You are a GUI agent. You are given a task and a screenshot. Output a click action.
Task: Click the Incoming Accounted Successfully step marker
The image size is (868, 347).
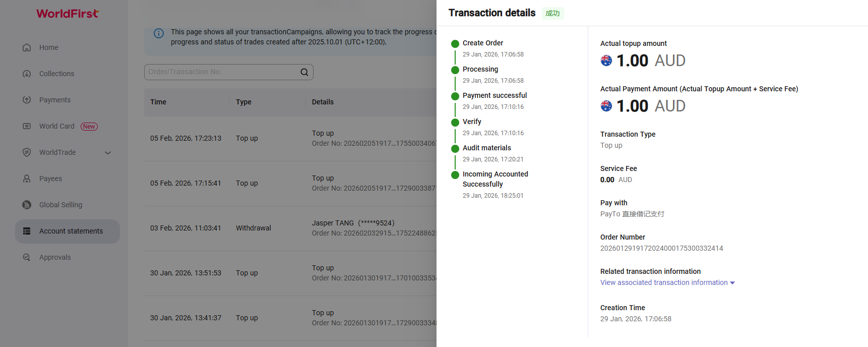455,175
